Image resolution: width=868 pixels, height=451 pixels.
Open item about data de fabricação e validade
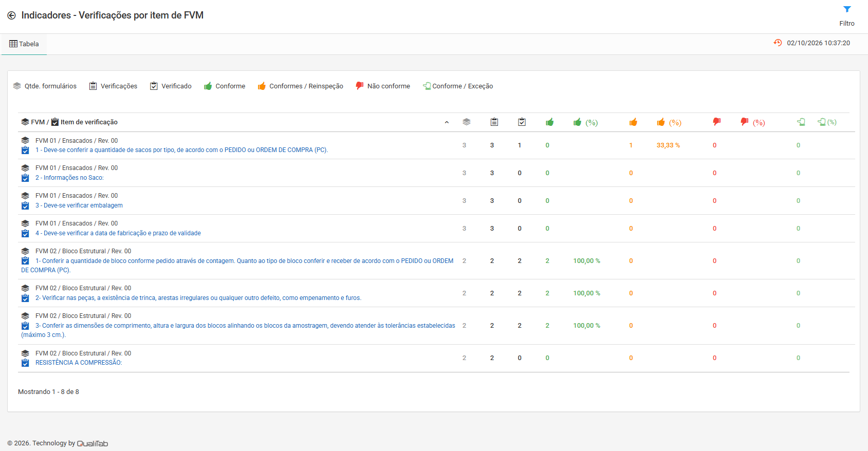pyautogui.click(x=118, y=233)
